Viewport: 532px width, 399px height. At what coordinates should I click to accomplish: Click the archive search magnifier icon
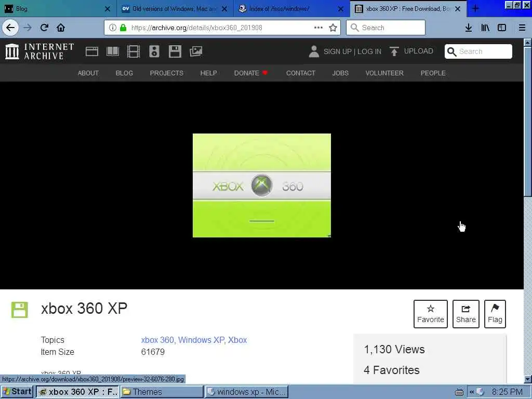point(451,51)
